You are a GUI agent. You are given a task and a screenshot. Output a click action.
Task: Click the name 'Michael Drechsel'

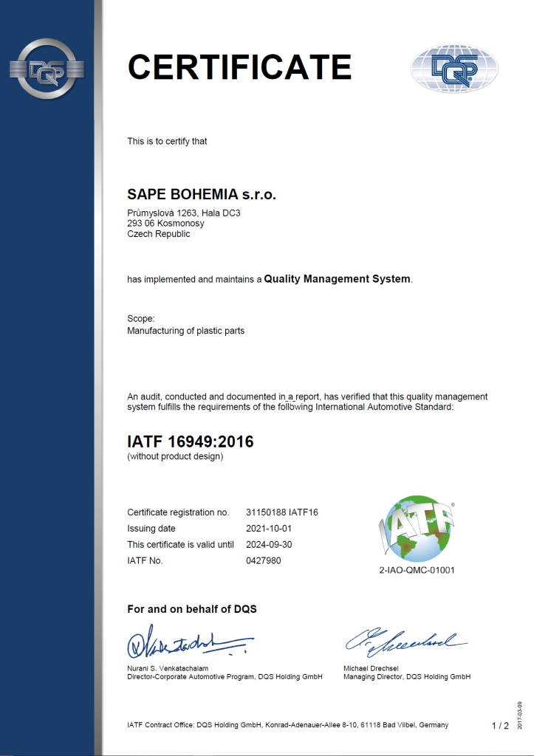click(x=371, y=668)
